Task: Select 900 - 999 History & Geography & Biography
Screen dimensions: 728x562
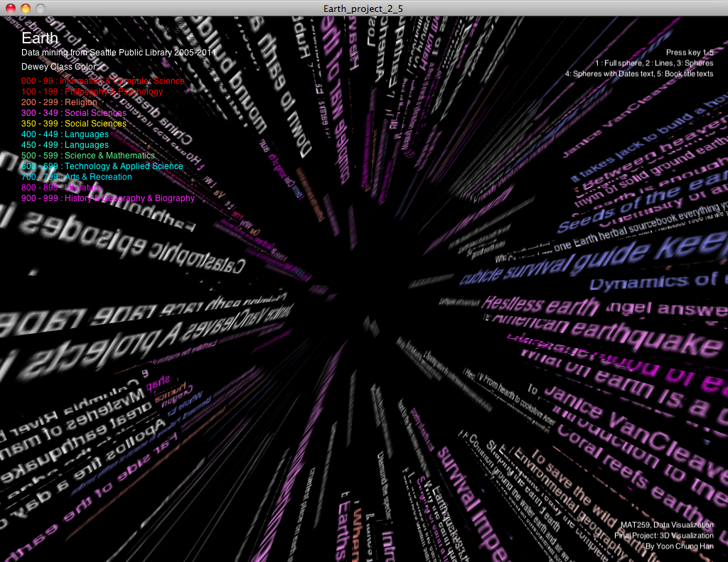Action: point(107,198)
